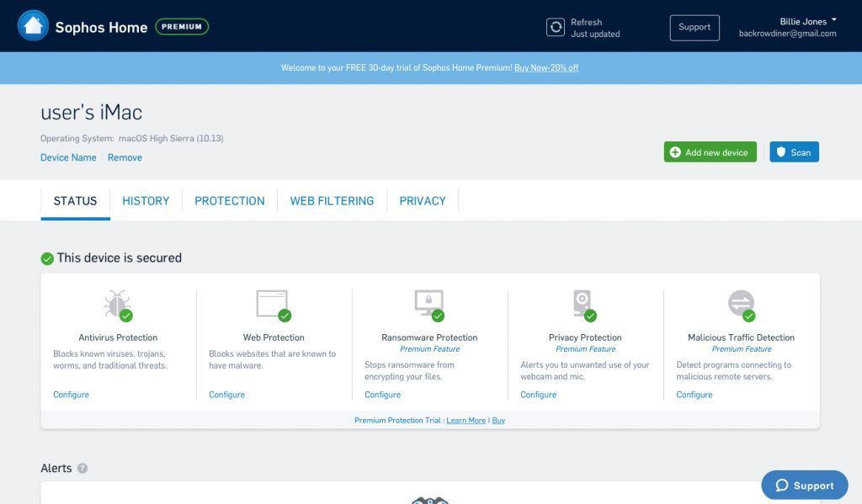
Task: Click the PREMIUM badge next to Sophos Home
Action: (x=182, y=26)
